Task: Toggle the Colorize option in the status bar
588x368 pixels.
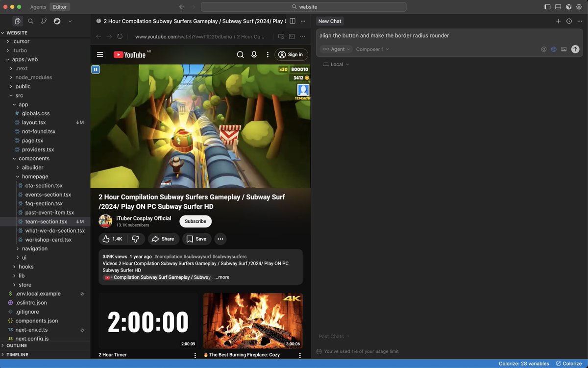Action: coord(569,364)
